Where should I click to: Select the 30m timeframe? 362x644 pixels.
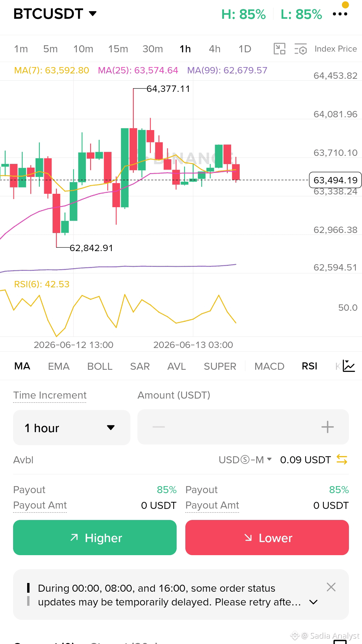point(153,49)
